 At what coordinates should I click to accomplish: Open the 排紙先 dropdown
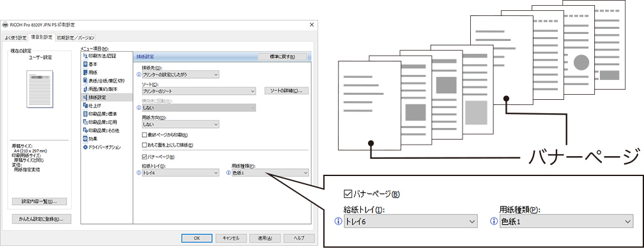click(180, 74)
